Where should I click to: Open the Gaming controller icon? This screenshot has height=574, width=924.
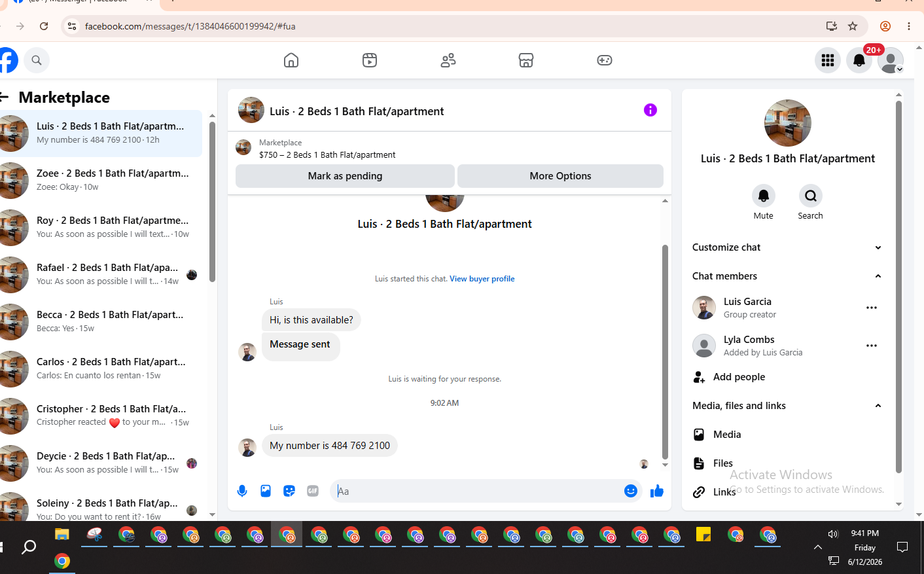tap(605, 60)
